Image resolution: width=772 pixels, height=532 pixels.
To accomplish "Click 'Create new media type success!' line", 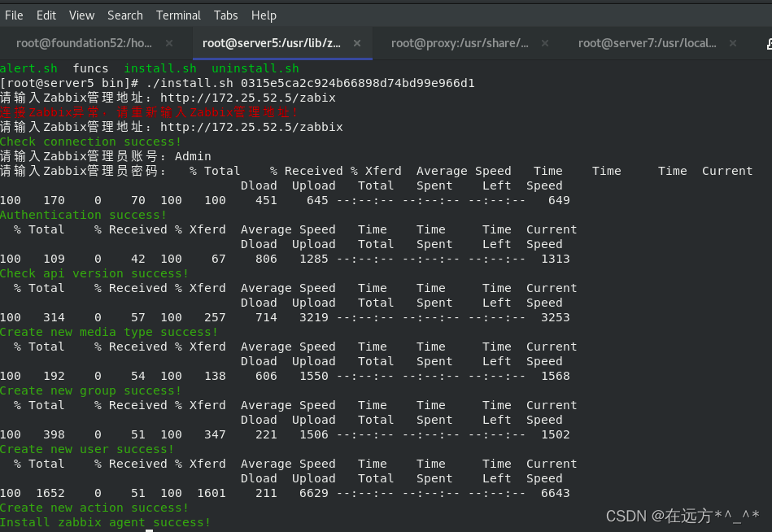I will (x=109, y=332).
